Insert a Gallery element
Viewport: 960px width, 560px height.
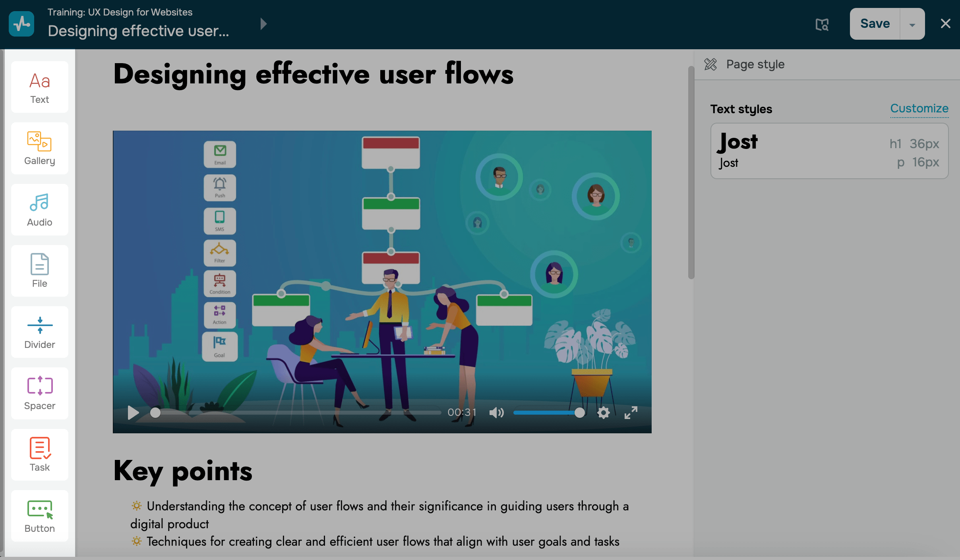point(40,149)
